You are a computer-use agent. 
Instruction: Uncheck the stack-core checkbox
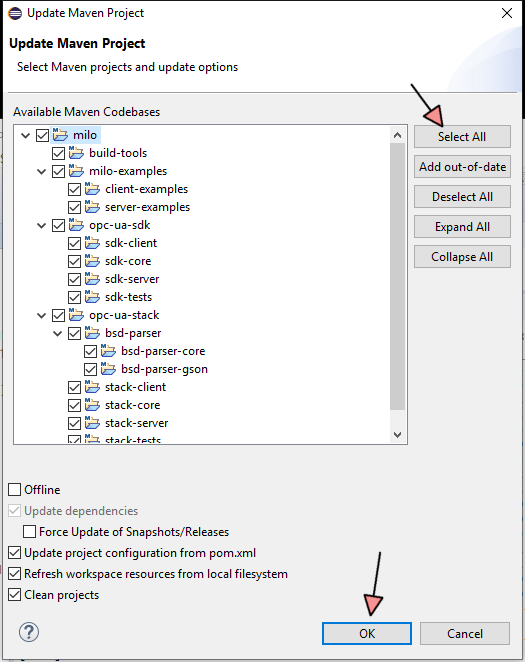(x=74, y=406)
